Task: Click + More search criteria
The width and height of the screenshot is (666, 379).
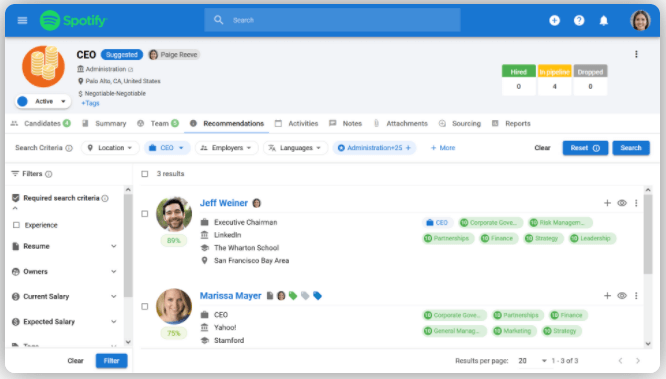Action: pyautogui.click(x=443, y=148)
